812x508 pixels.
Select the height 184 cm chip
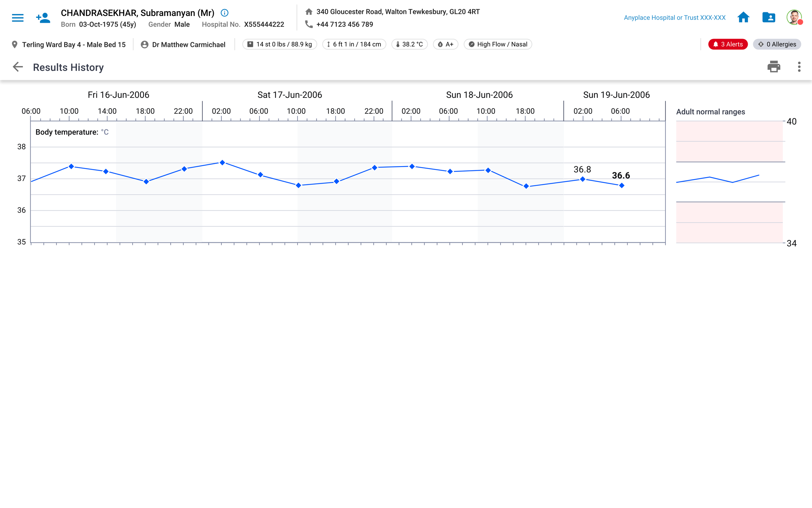354,44
